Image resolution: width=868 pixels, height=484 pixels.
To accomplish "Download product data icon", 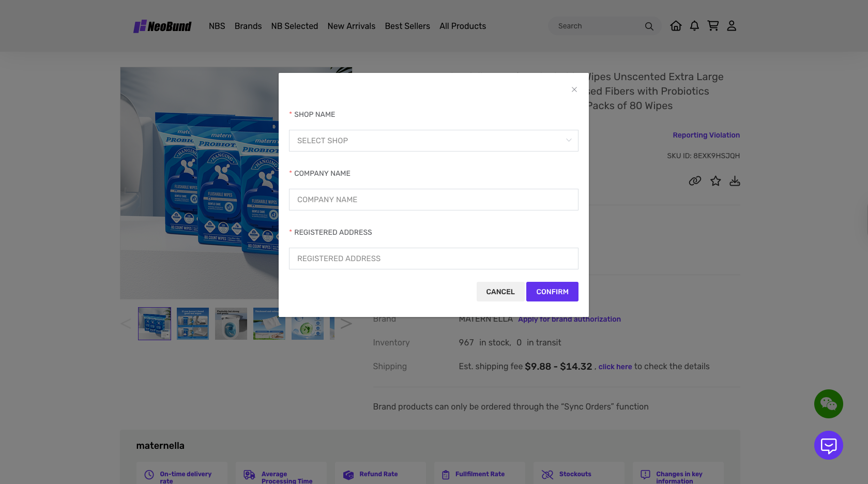I will 735,181.
